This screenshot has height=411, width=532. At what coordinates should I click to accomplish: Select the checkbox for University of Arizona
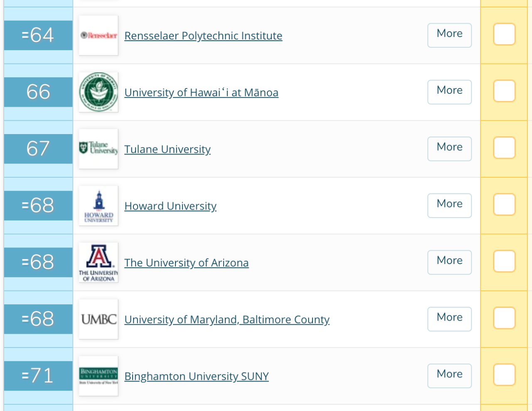(x=504, y=261)
